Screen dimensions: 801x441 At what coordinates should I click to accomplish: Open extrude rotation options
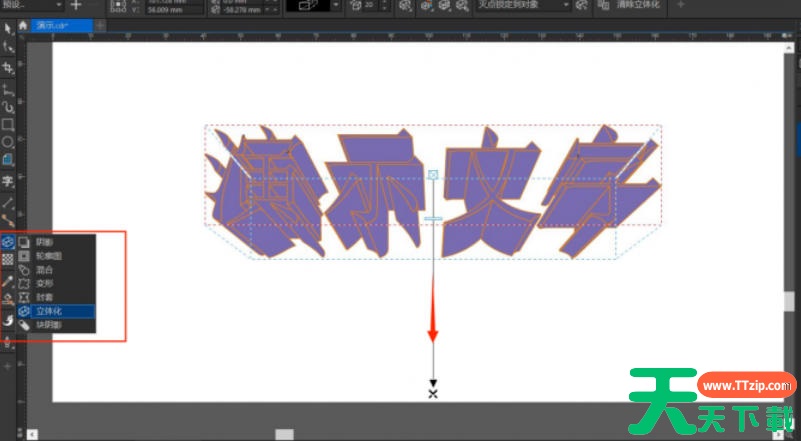(x=405, y=5)
